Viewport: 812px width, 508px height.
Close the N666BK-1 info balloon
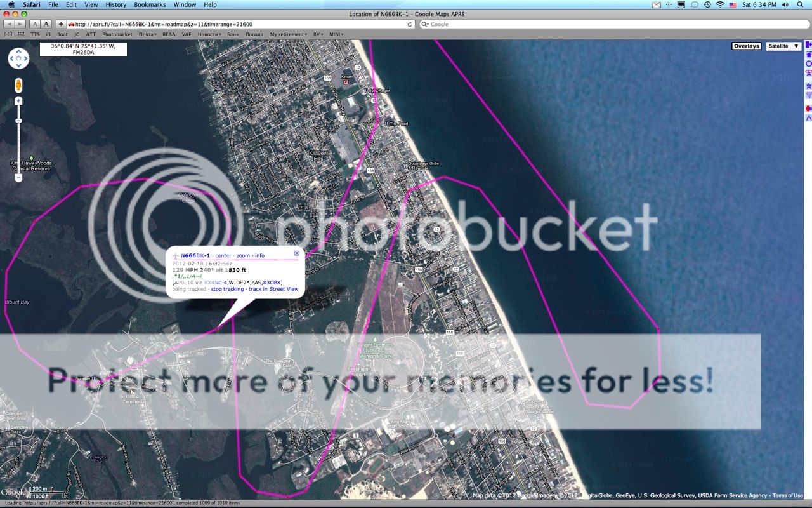click(x=297, y=253)
